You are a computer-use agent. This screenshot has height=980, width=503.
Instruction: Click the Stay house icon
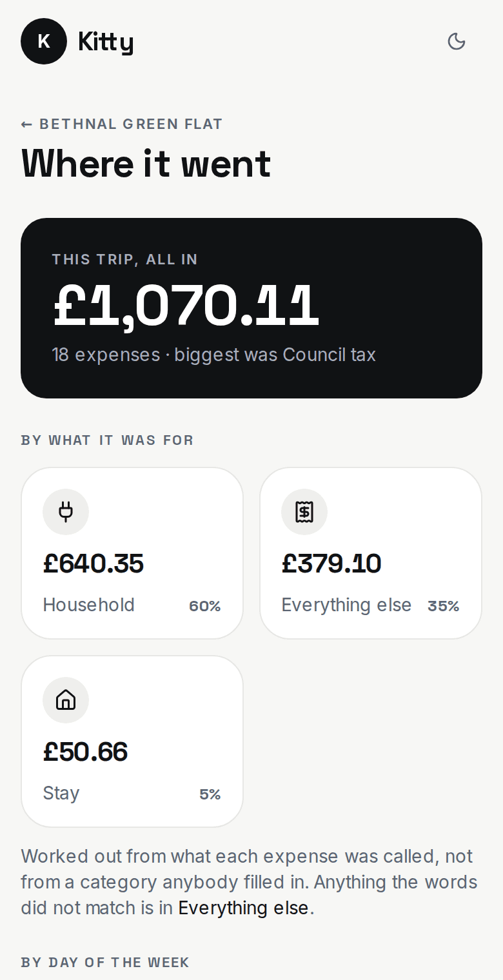66,700
